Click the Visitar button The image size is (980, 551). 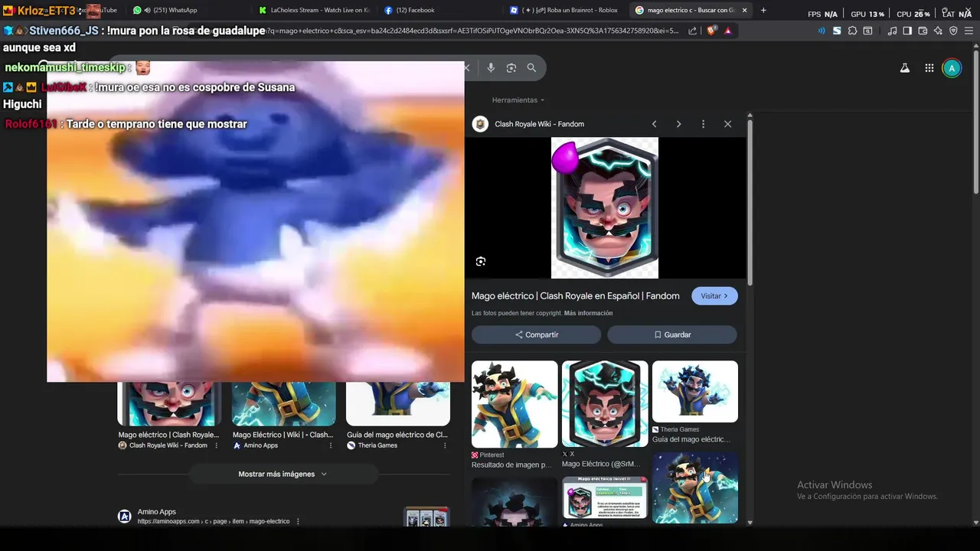pos(714,296)
